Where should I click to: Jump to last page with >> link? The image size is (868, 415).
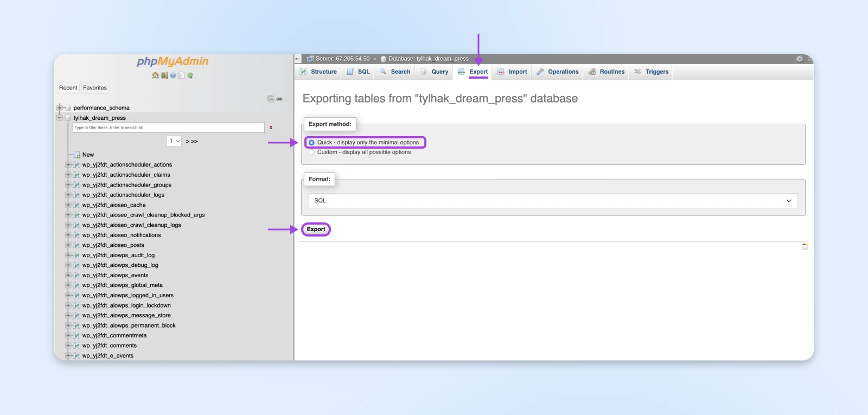[x=194, y=142]
